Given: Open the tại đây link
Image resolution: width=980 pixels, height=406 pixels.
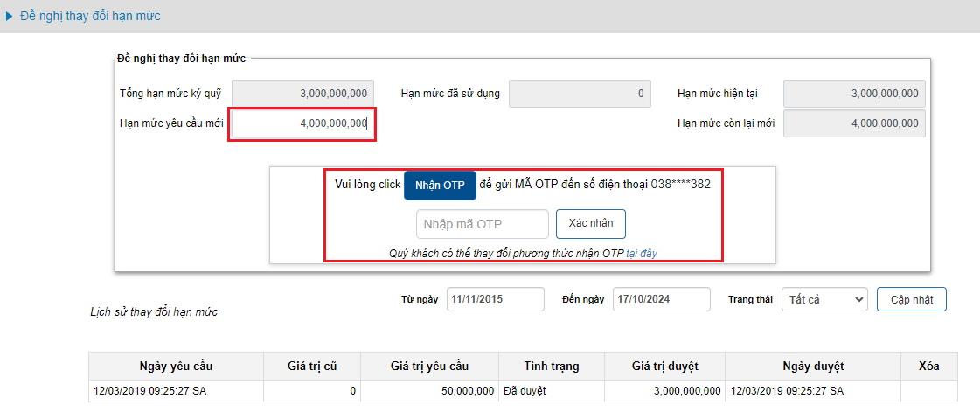Looking at the screenshot, I should 642,253.
